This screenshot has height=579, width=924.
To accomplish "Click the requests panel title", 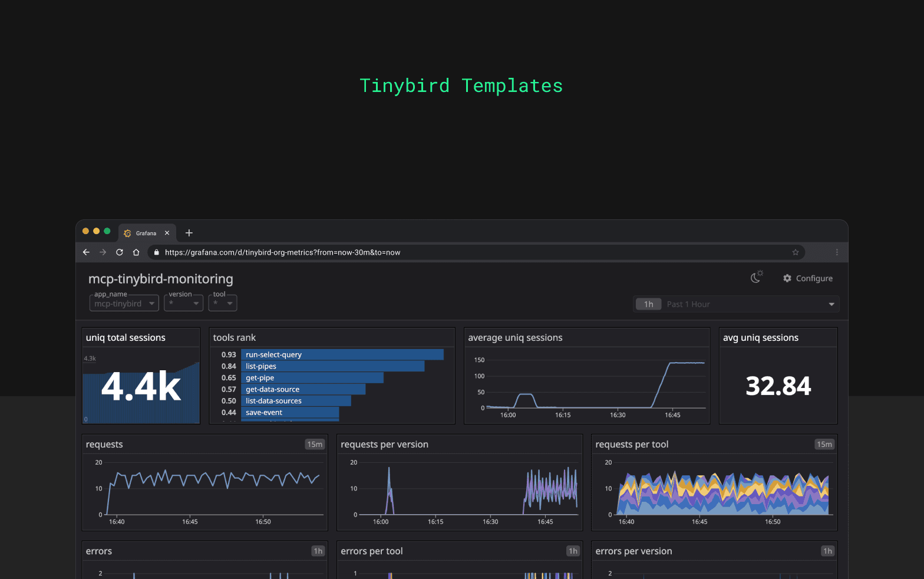I will pyautogui.click(x=104, y=445).
